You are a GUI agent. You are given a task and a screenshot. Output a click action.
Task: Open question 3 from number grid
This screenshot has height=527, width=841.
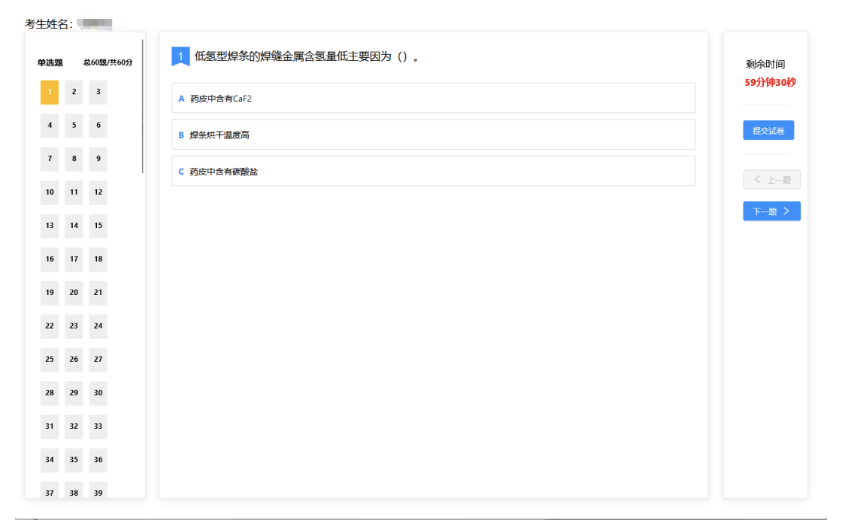tap(98, 93)
